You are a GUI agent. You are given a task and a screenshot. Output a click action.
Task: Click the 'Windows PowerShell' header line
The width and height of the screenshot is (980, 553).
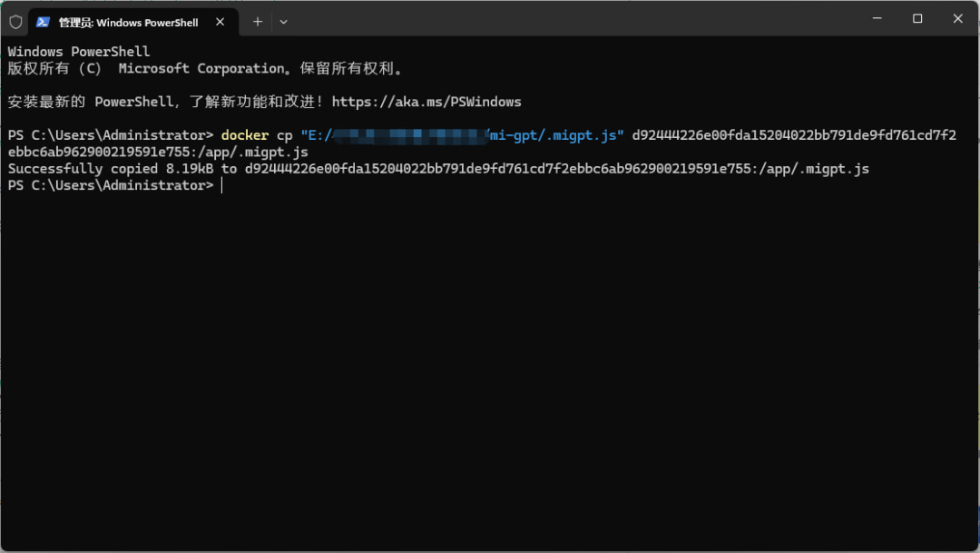pyautogui.click(x=79, y=51)
